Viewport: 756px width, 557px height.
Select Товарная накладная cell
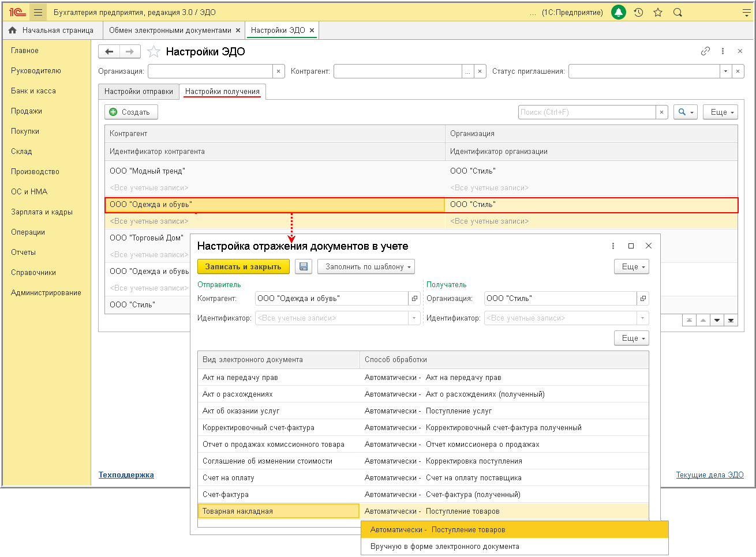(x=278, y=511)
